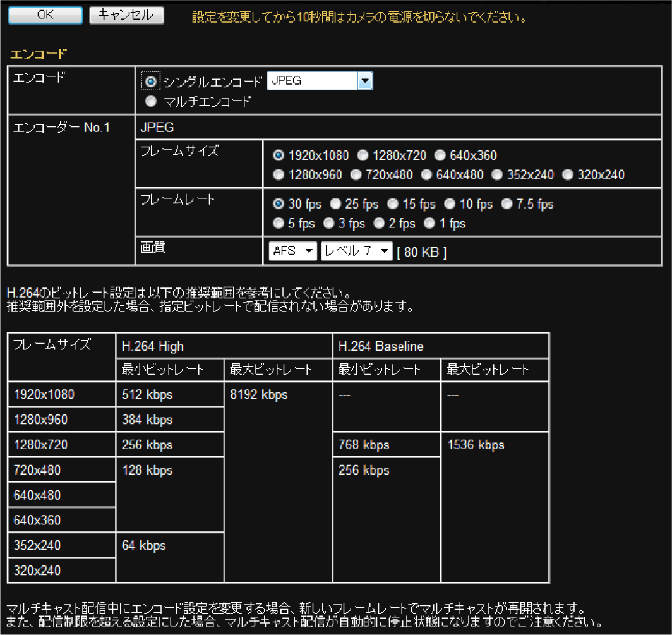
Task: Click the OK button
Action: point(45,15)
